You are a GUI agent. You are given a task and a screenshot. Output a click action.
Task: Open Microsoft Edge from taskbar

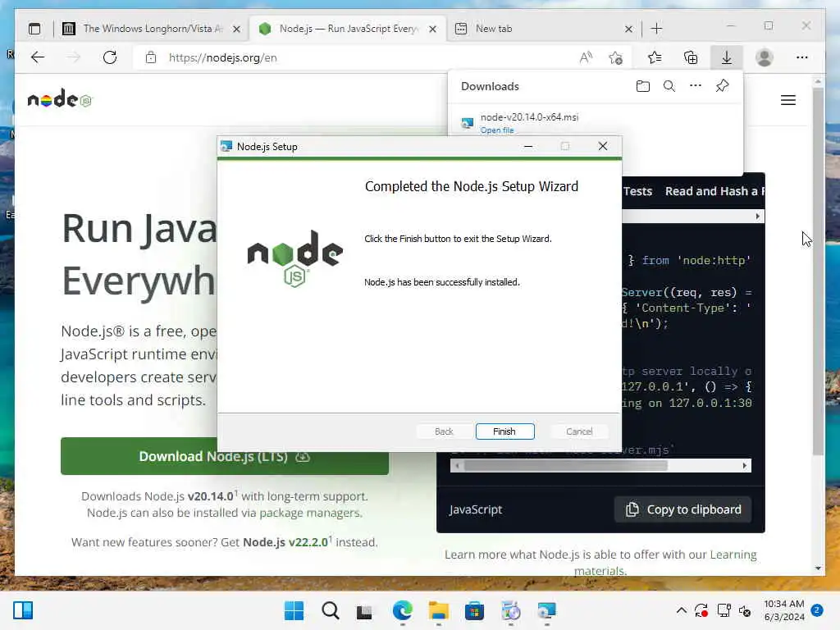402,610
